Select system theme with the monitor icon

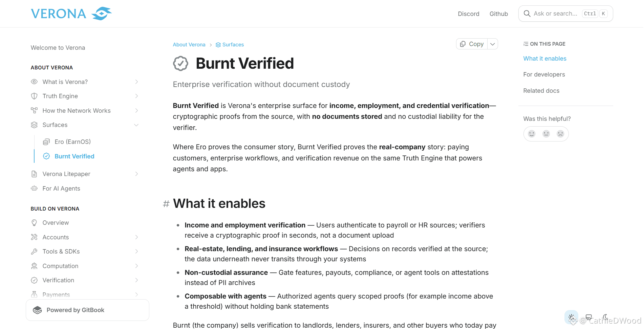(x=589, y=317)
